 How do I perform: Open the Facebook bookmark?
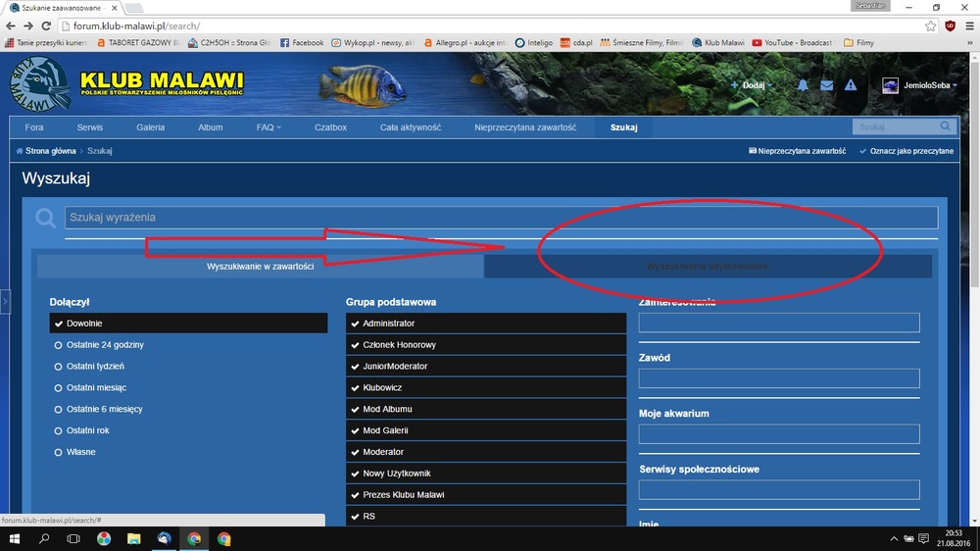coord(302,42)
